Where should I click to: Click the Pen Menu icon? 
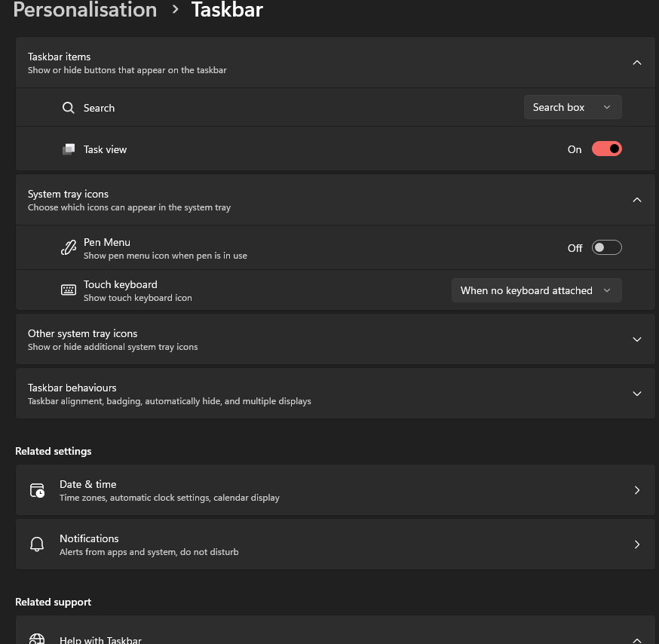click(x=69, y=248)
